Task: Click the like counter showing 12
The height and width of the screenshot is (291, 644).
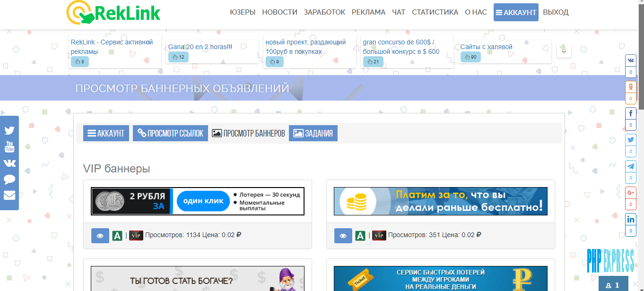Action: coord(178,57)
